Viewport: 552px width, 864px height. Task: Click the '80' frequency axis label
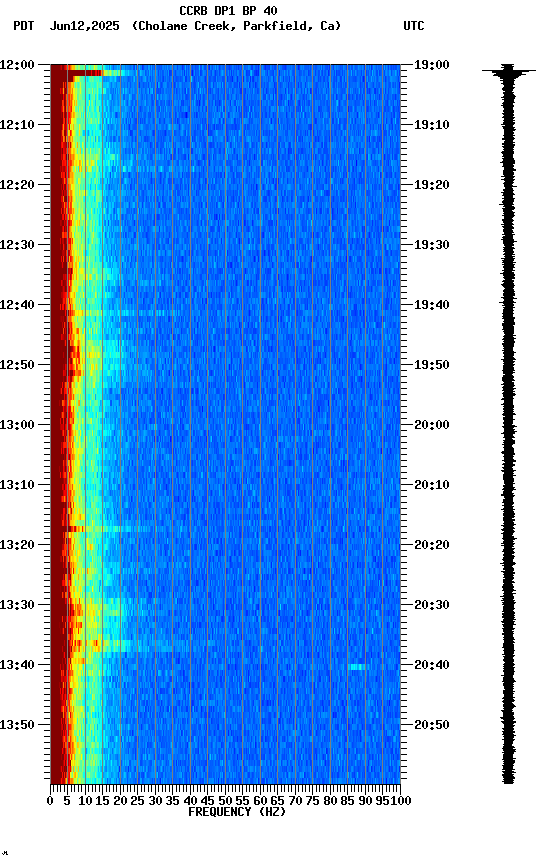330,801
